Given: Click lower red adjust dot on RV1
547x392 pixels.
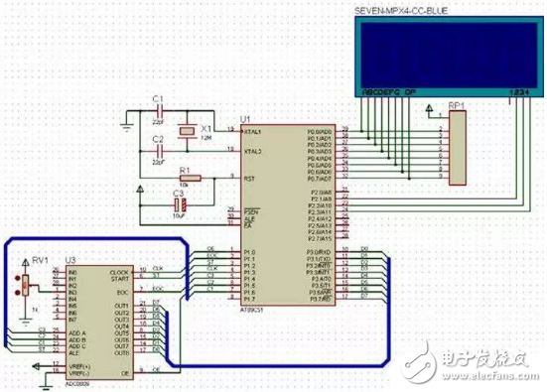Looking at the screenshot, I should point(17,292).
